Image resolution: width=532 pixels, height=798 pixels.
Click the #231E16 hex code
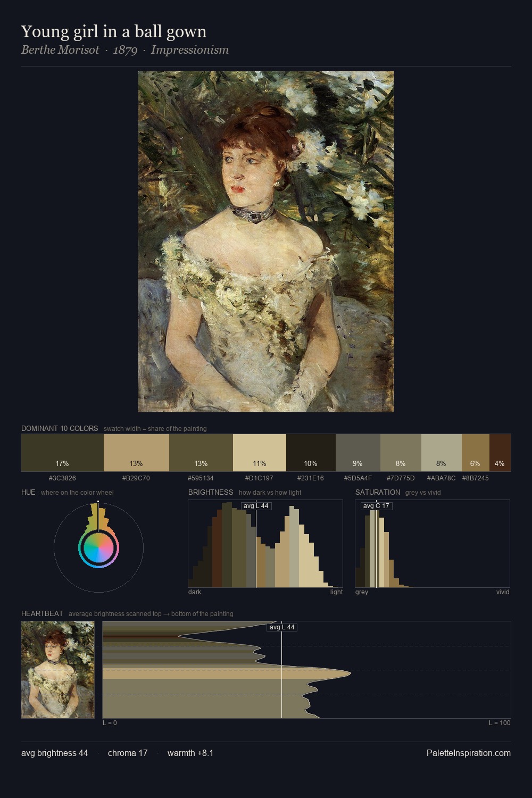311,478
